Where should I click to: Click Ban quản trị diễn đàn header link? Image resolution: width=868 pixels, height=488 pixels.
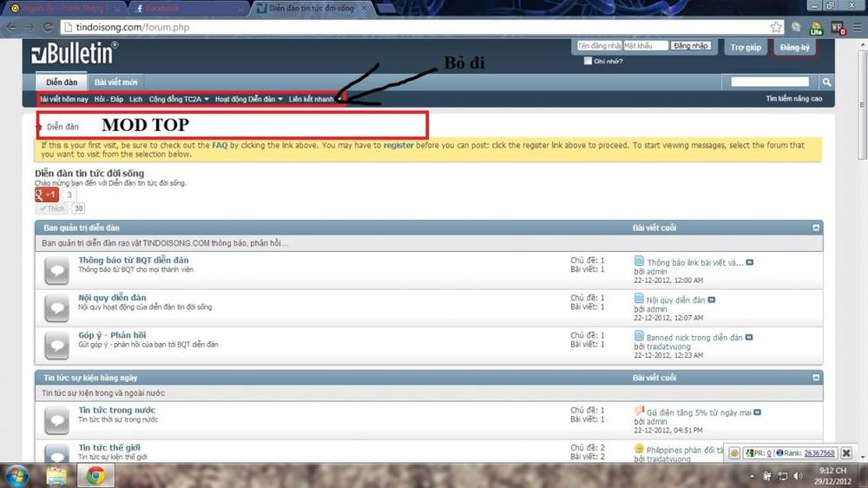point(82,228)
